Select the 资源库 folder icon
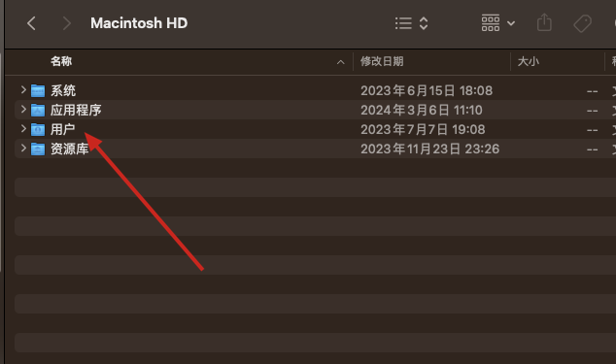The width and height of the screenshot is (616, 364). 38,149
